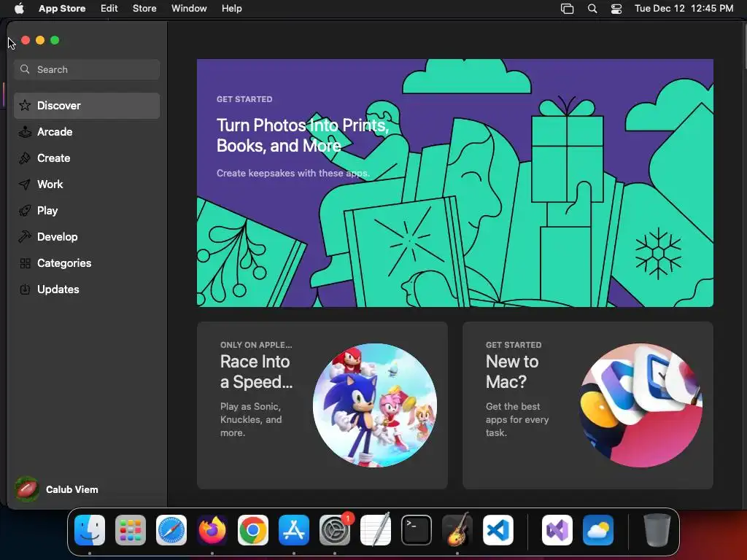Click the Create paintbrush icon
The width and height of the screenshot is (747, 560).
click(25, 157)
